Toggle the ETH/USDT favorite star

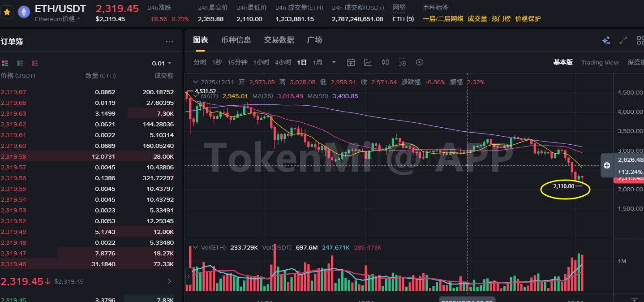[x=7, y=12]
